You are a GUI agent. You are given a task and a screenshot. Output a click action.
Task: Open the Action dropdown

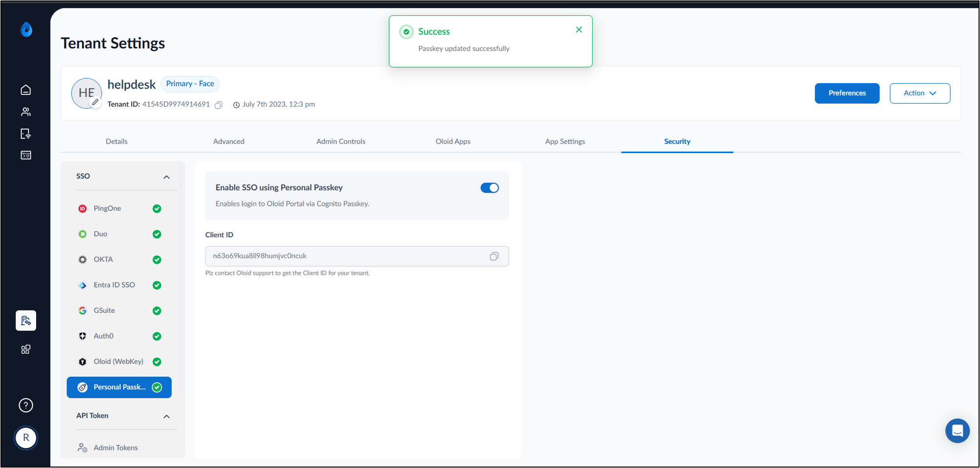tap(920, 93)
